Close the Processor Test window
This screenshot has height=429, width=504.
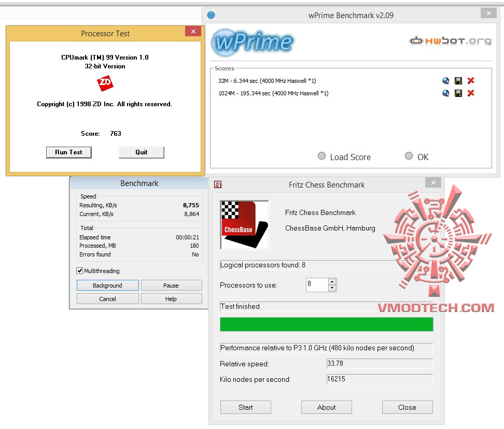click(x=193, y=31)
